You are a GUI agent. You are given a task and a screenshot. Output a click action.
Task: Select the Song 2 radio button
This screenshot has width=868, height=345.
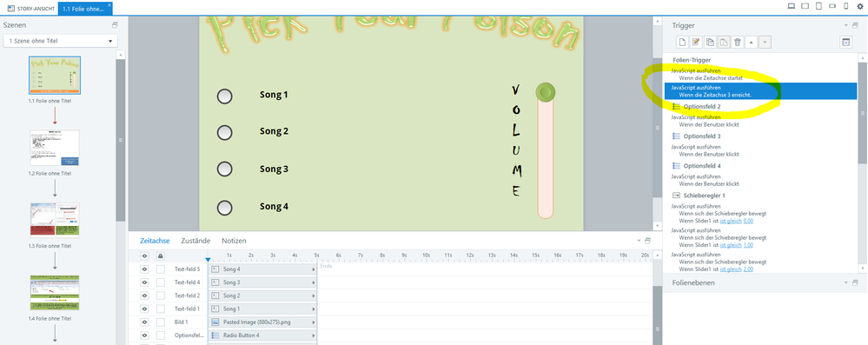tap(224, 132)
